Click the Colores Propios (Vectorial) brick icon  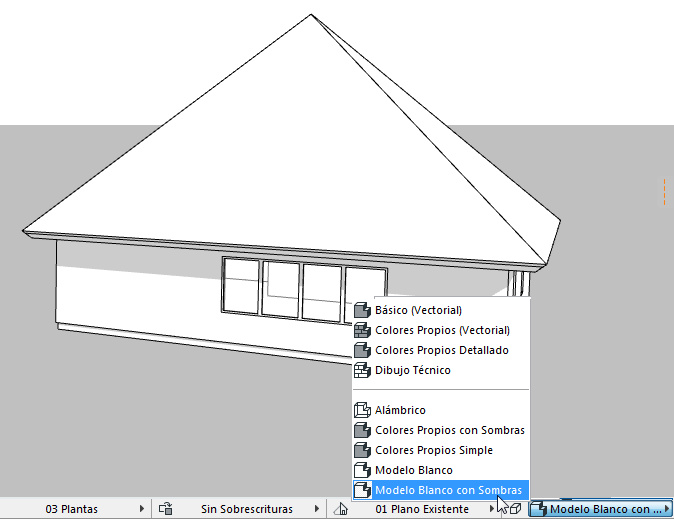[x=362, y=330]
